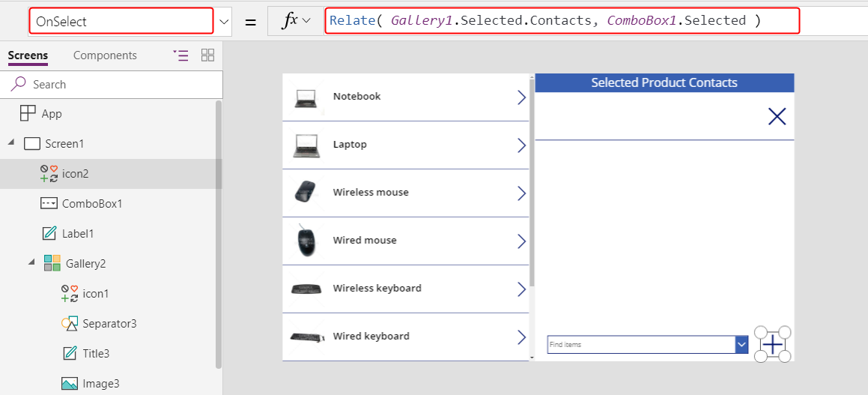Switch to the Components tab
Screen dimensions: 868x395
pos(105,55)
